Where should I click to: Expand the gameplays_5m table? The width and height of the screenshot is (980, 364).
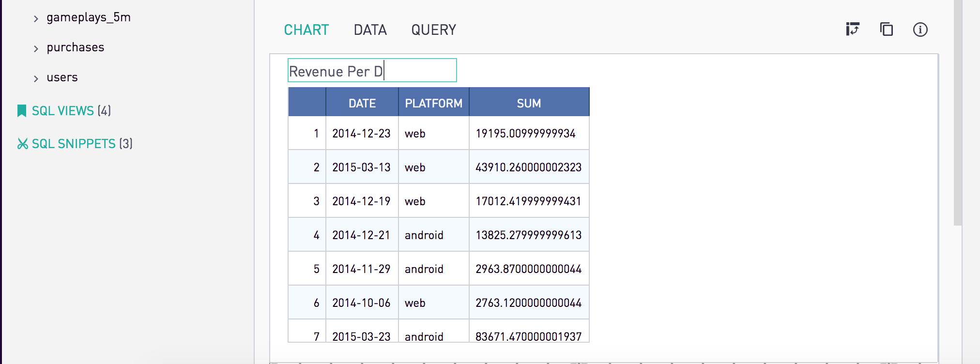coord(36,18)
